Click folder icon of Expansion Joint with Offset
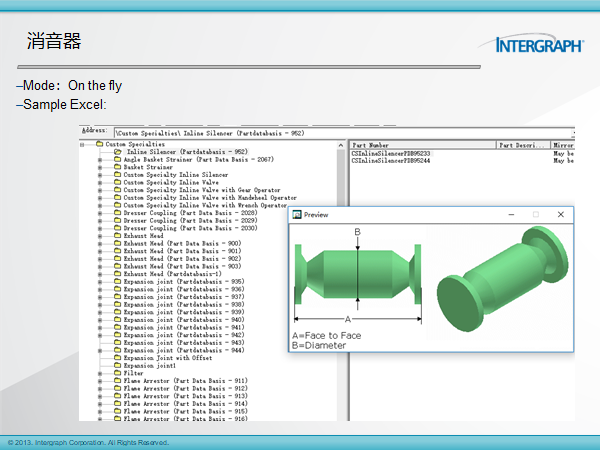Screen dimensions: 600x450 pos(117,358)
